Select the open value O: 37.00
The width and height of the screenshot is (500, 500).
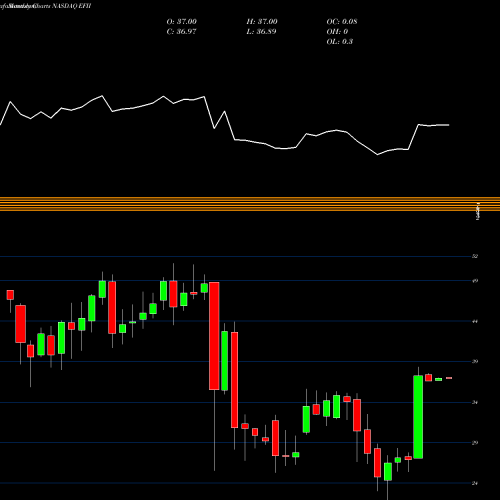pyautogui.click(x=182, y=22)
